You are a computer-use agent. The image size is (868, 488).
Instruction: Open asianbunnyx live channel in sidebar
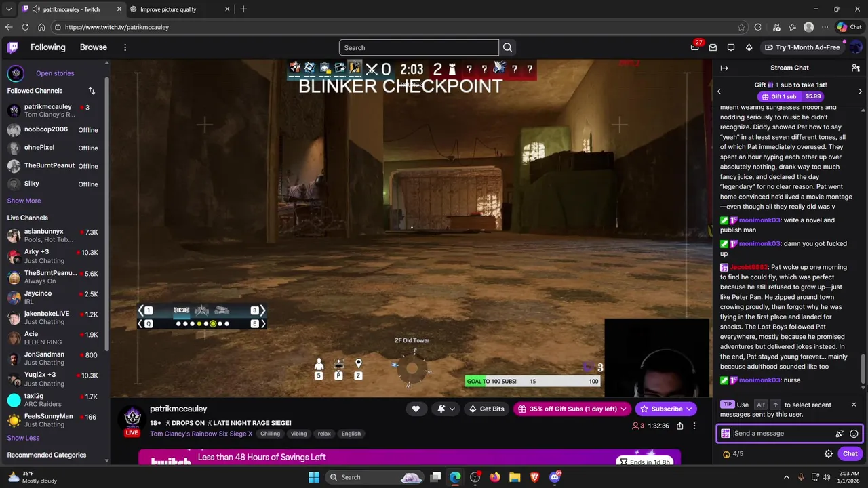pyautogui.click(x=53, y=235)
